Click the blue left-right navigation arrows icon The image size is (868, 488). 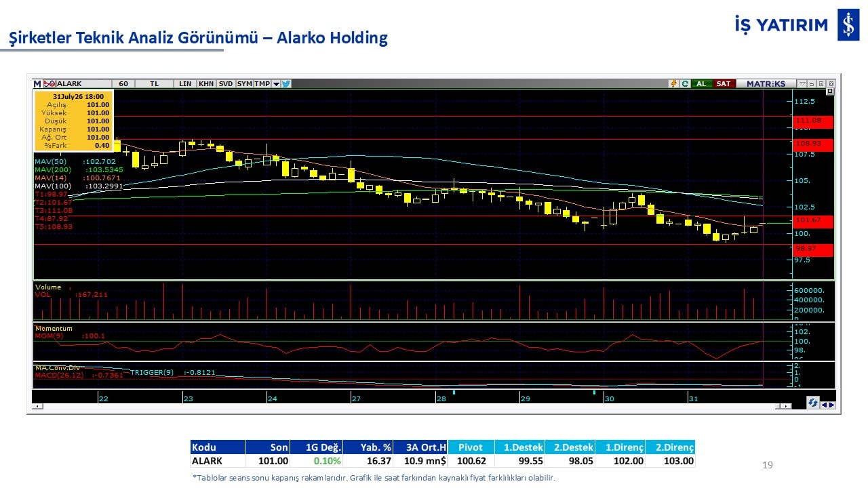point(828,405)
